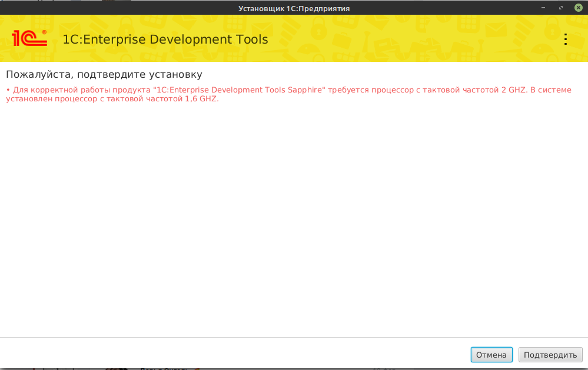This screenshot has width=588, height=370.
Task: Click window title "Установщик 1С:Предприятия"
Action: 294,8
